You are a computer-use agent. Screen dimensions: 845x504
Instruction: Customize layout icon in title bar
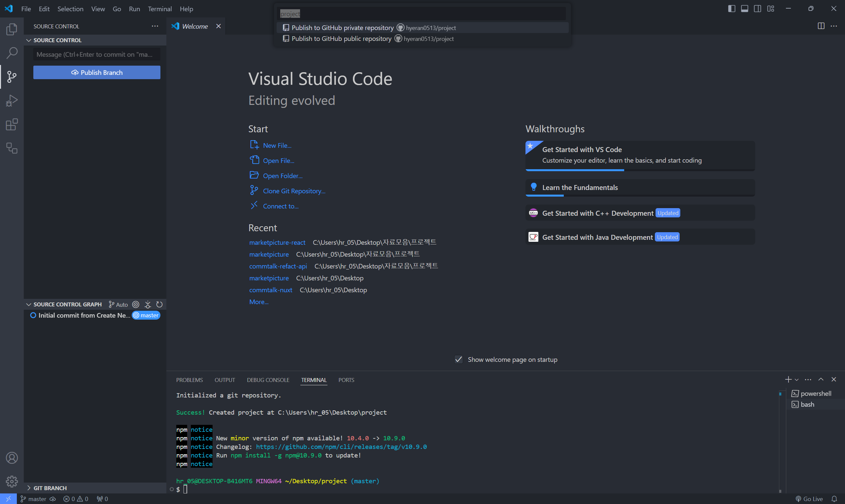tap(770, 9)
